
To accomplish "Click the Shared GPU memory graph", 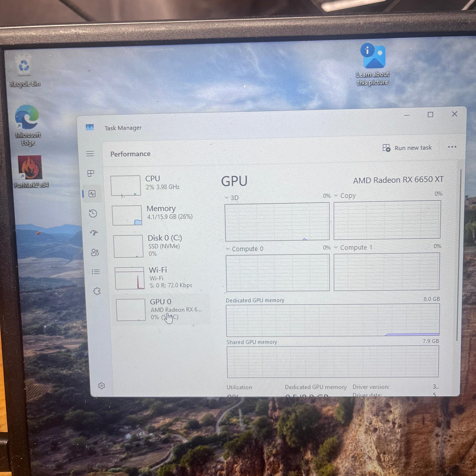I will click(333, 361).
